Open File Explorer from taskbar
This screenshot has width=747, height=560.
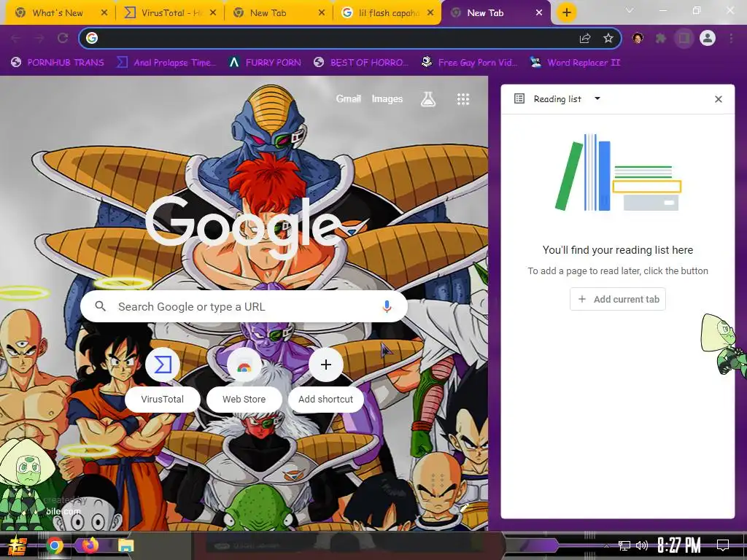click(126, 545)
